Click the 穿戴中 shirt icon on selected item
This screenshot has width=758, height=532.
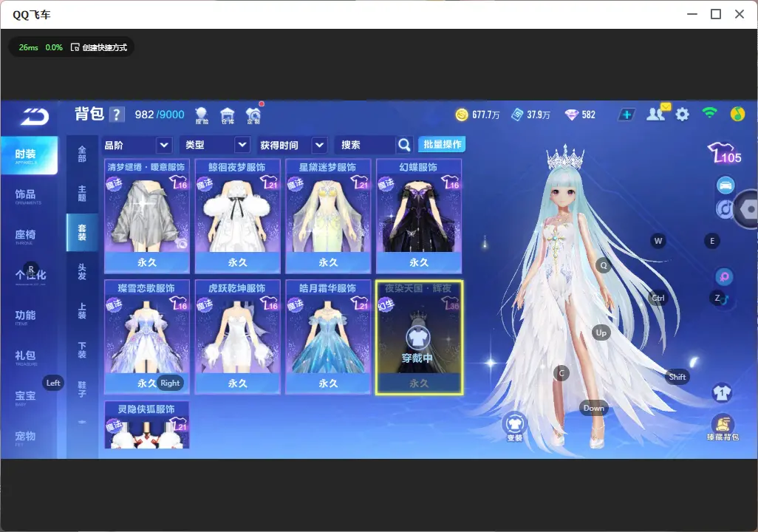click(x=417, y=338)
